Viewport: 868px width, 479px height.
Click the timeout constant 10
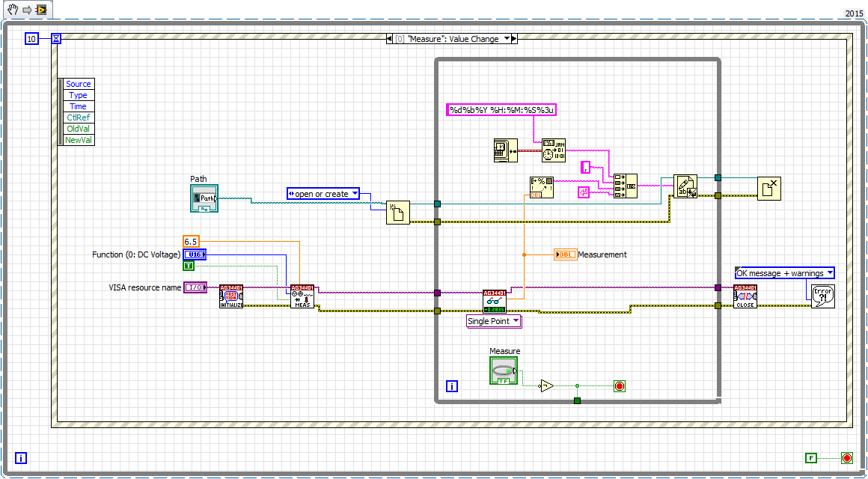31,39
